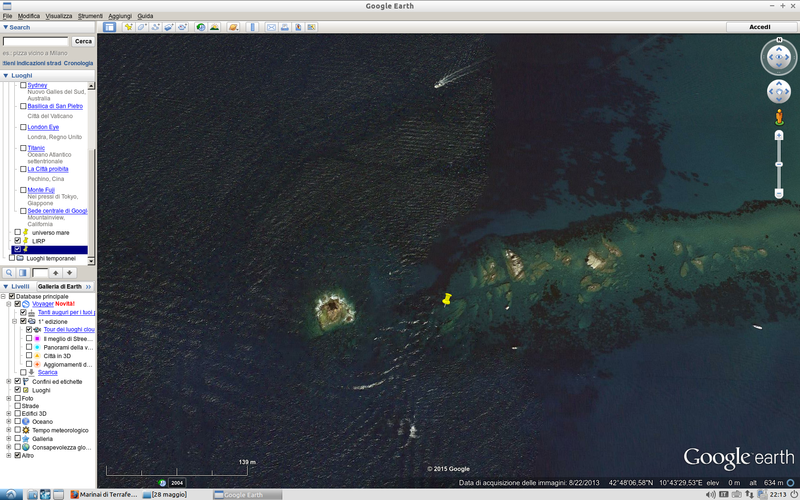The image size is (800, 500).
Task: Click the panel split view icon under Luoghi
Action: pos(23,273)
